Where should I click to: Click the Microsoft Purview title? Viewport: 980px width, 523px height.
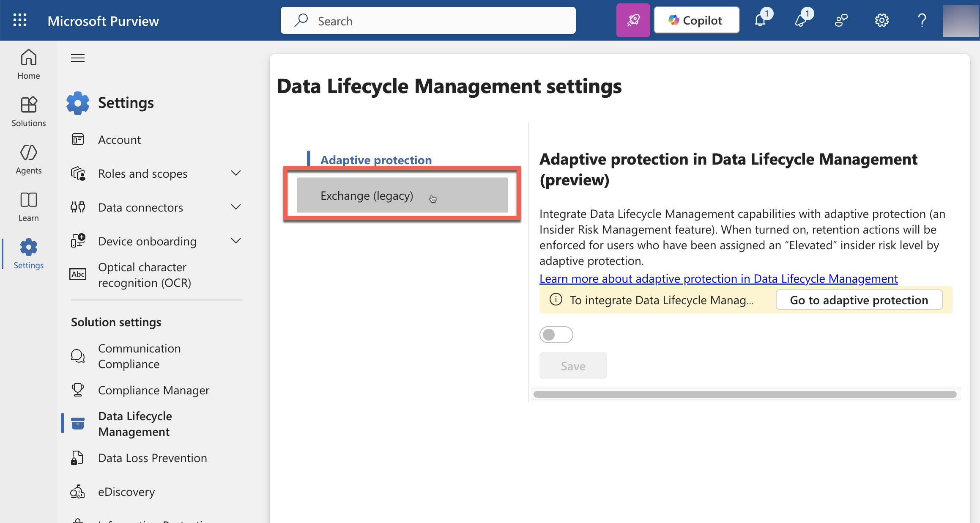tap(103, 21)
